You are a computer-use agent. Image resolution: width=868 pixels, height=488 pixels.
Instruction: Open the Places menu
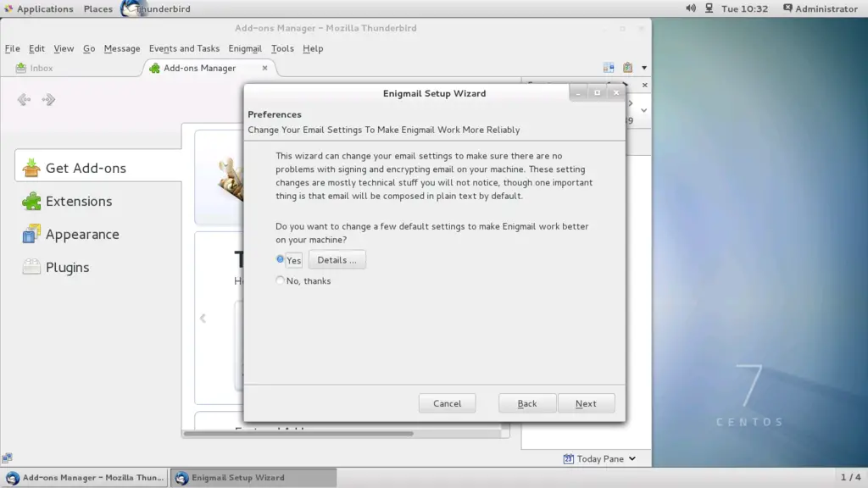pos(98,8)
